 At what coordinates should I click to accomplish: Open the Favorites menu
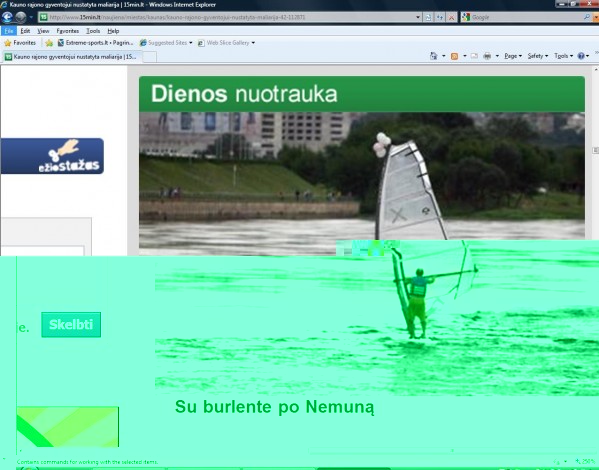click(x=68, y=31)
